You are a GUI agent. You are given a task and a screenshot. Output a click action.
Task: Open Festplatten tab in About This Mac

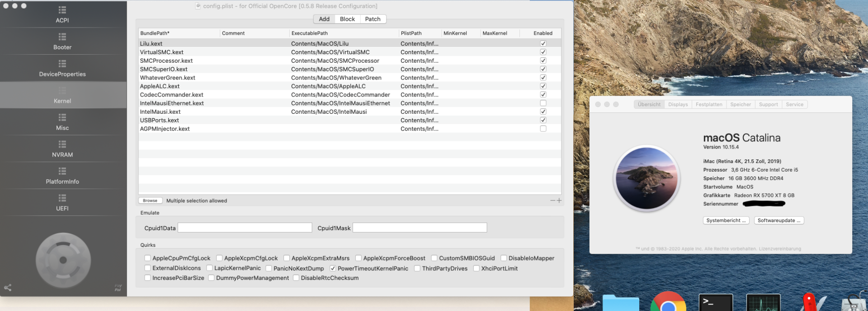[709, 104]
